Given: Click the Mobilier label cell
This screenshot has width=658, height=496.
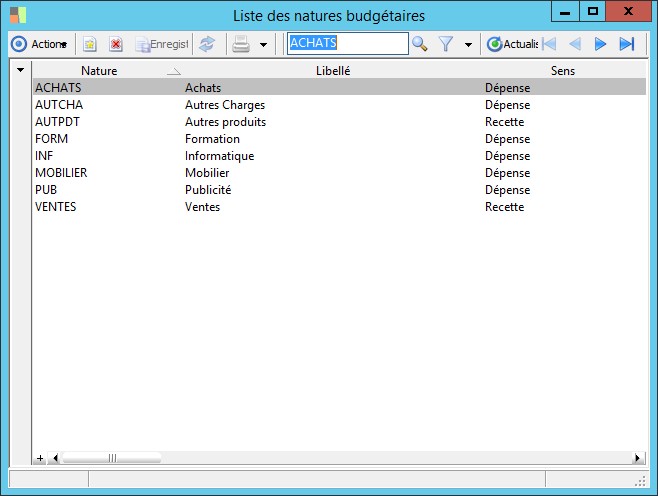Looking at the screenshot, I should (207, 173).
